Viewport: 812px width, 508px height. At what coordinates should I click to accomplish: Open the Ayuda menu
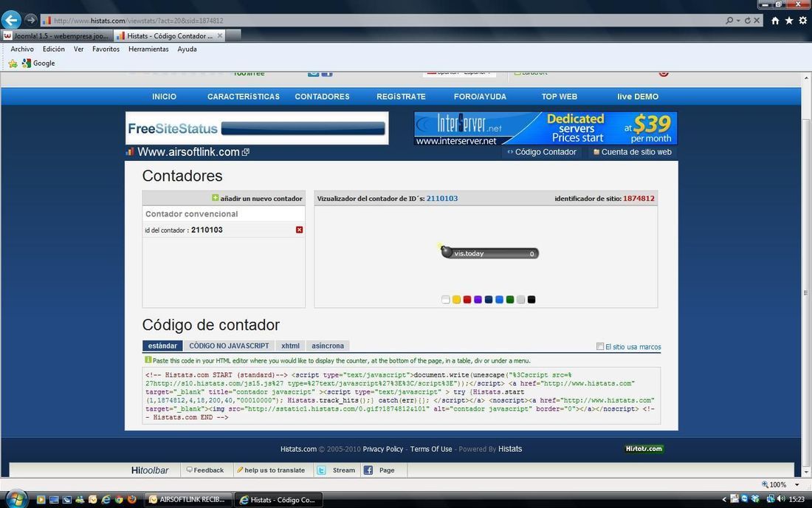(187, 49)
